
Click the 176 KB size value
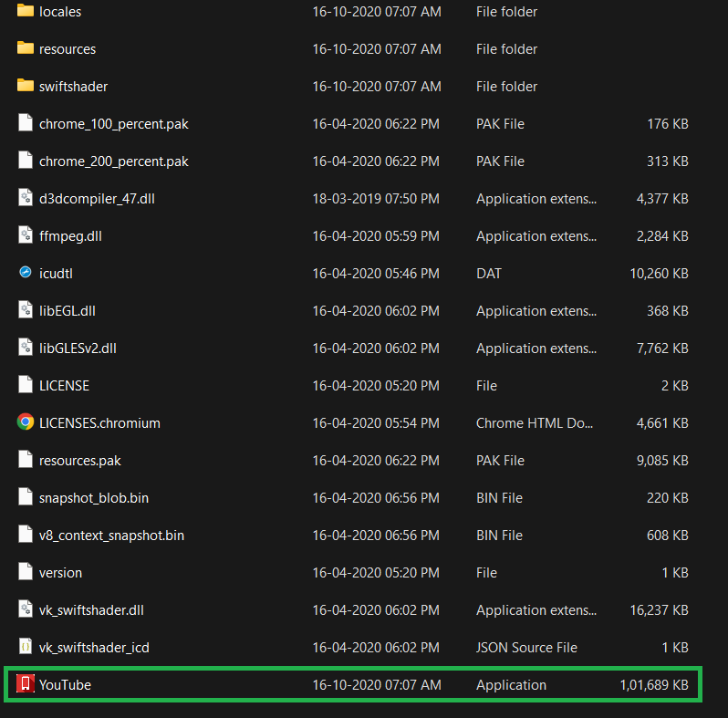668,124
